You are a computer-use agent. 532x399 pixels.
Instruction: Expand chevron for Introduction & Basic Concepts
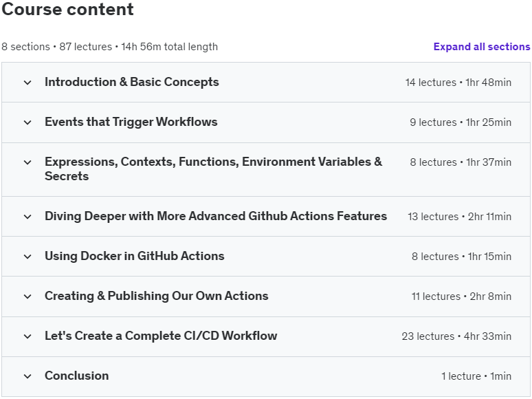pos(27,83)
